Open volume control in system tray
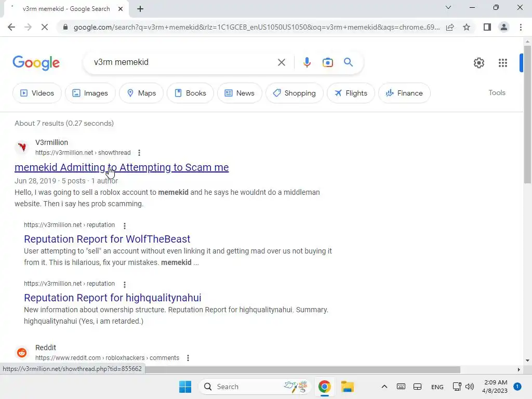Image resolution: width=532 pixels, height=399 pixels. [470, 387]
